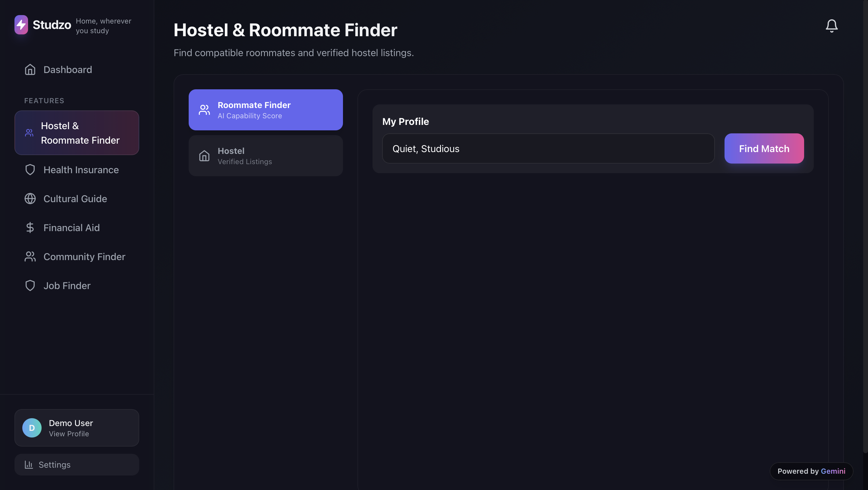Click the Health Insurance shield icon
Image resolution: width=868 pixels, height=490 pixels.
click(x=30, y=170)
